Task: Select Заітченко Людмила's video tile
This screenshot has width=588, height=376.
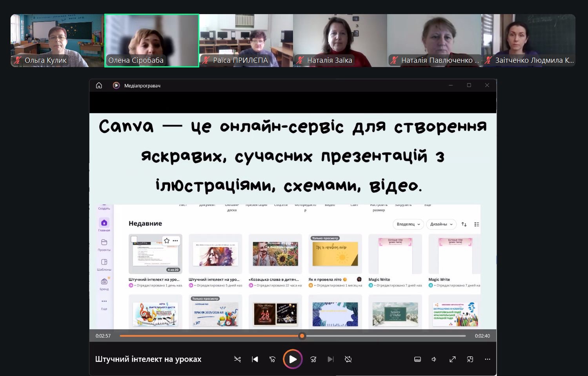Action: pyautogui.click(x=528, y=41)
